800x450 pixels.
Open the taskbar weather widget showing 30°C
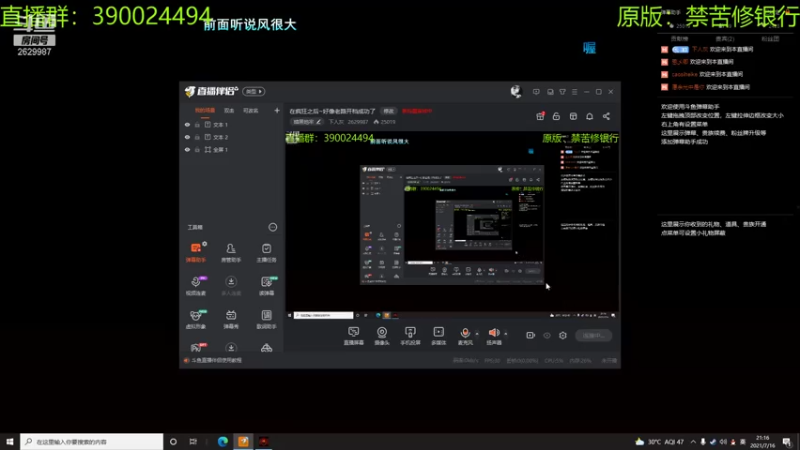coord(659,442)
